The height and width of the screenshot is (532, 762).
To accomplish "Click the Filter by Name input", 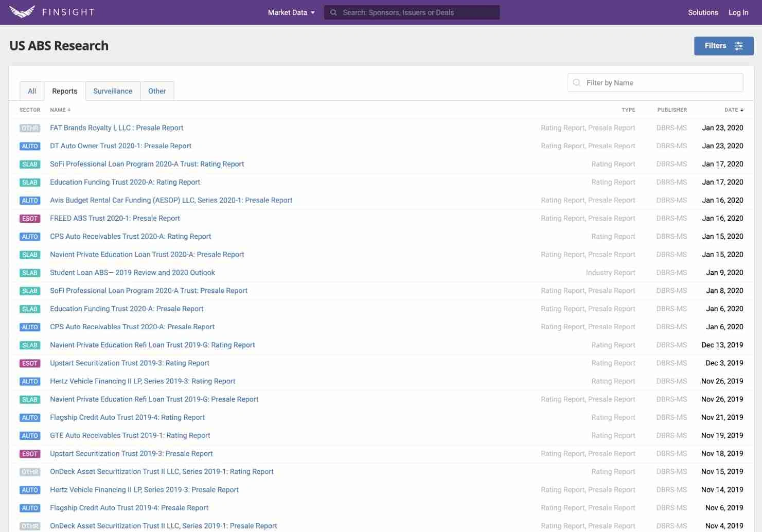I will tap(655, 83).
